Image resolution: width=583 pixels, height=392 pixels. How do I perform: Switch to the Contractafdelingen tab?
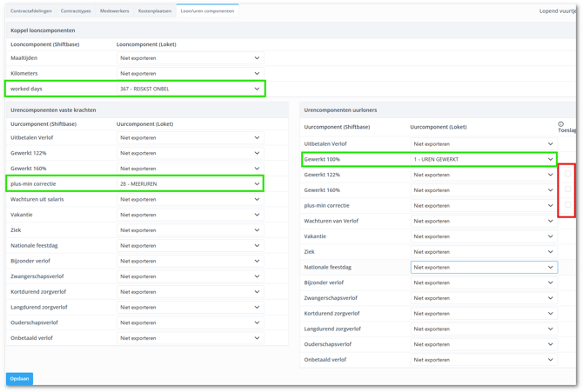pos(30,11)
